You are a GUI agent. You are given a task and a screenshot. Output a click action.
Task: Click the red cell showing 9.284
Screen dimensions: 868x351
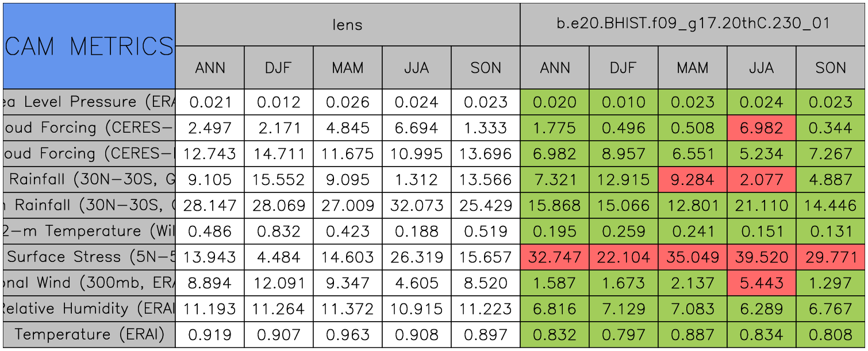coord(693,180)
